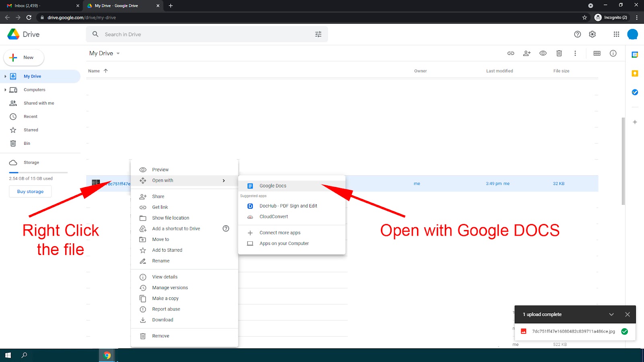This screenshot has width=644, height=362.
Task: Collapse the upload complete panel chevron
Action: pos(611,315)
